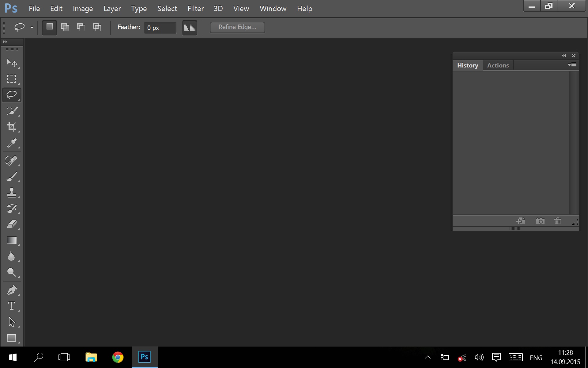Select the Crop tool
This screenshot has width=588, height=368.
pos(12,127)
